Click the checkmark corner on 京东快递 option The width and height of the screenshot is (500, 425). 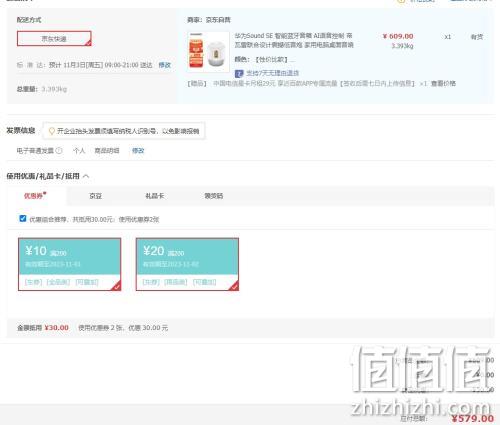[88, 43]
